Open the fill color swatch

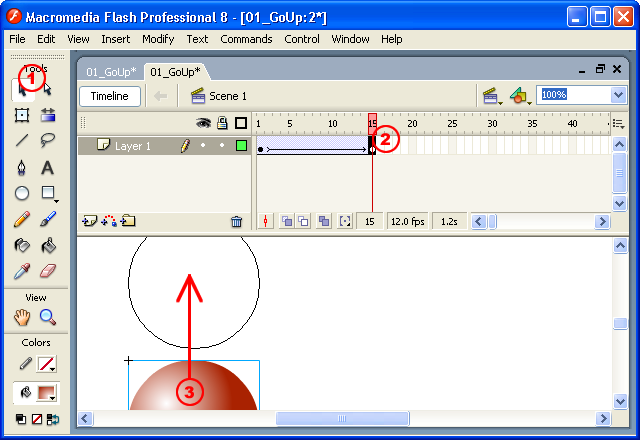tap(47, 393)
